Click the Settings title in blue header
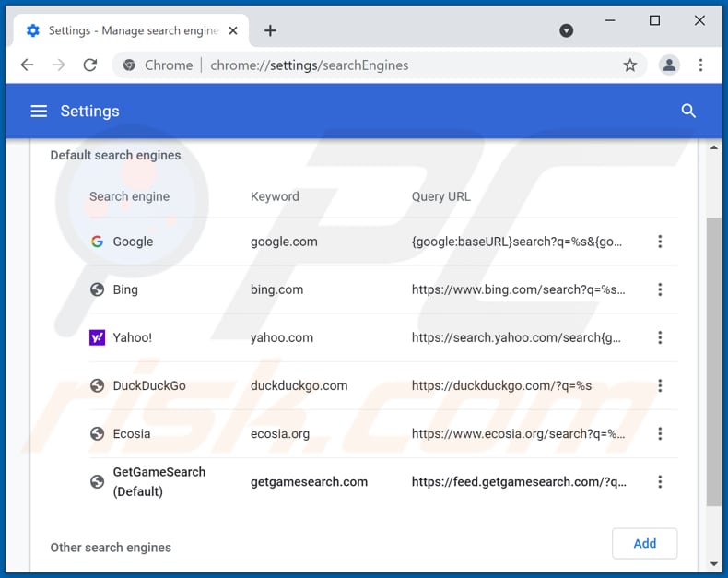The width and height of the screenshot is (728, 578). tap(89, 111)
